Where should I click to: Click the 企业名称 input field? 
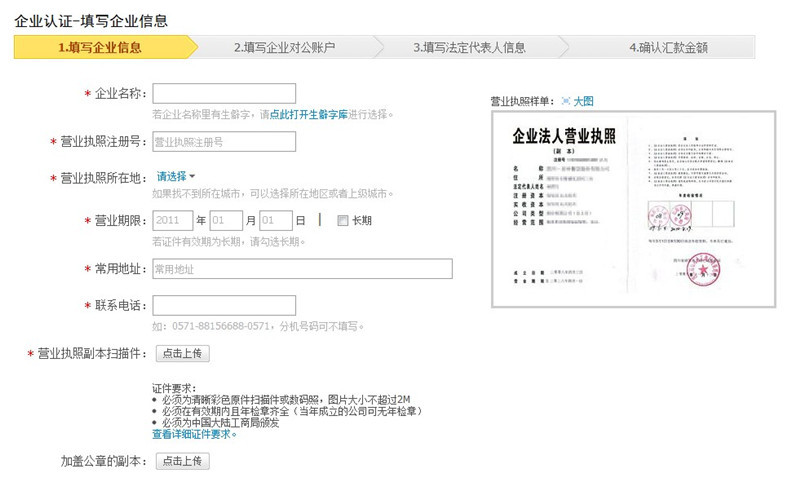pos(224,93)
